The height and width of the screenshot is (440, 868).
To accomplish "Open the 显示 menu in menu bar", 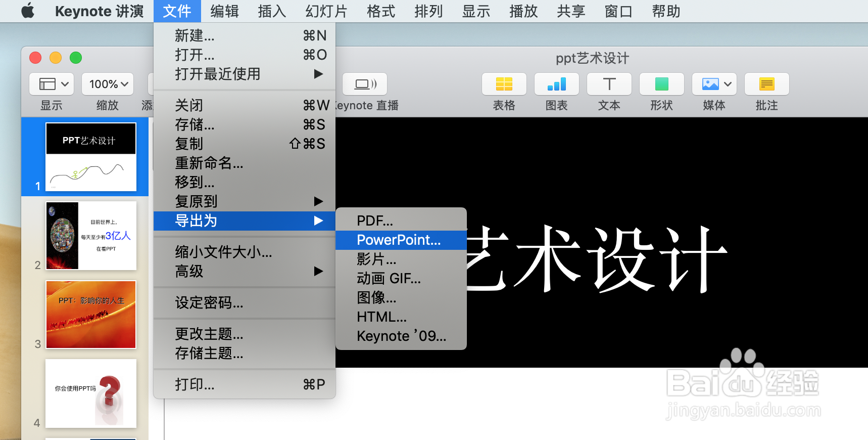I will tap(476, 11).
